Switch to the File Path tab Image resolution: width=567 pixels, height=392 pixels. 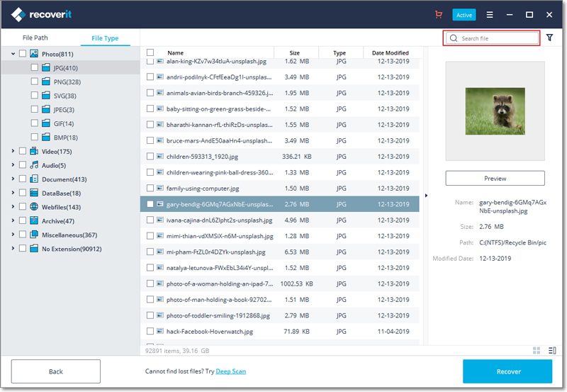pos(35,38)
